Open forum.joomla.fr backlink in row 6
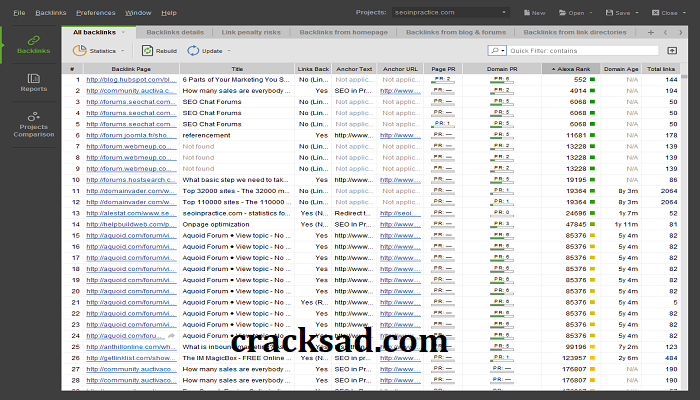This screenshot has height=400, width=700. pyautogui.click(x=131, y=135)
